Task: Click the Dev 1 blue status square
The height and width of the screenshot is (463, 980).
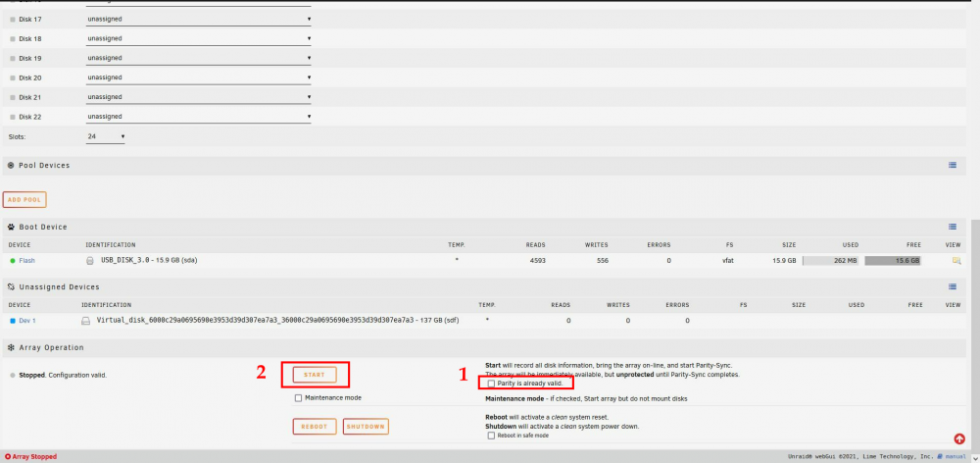Action: [x=13, y=321]
